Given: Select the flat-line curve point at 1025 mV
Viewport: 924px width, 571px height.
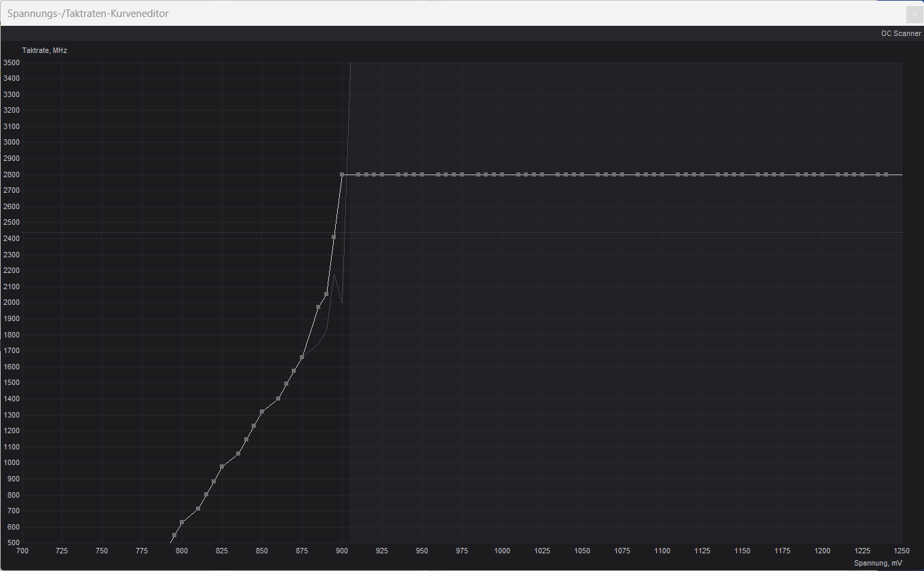Looking at the screenshot, I should (x=542, y=174).
